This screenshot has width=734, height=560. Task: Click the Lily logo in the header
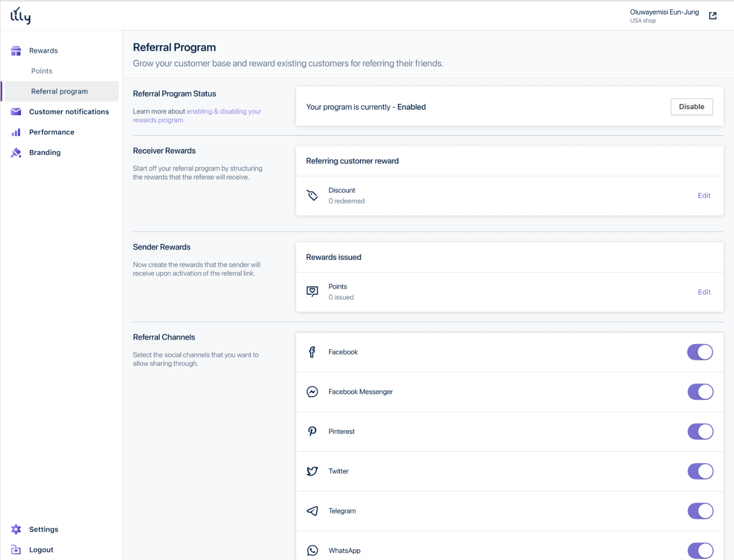pos(20,16)
